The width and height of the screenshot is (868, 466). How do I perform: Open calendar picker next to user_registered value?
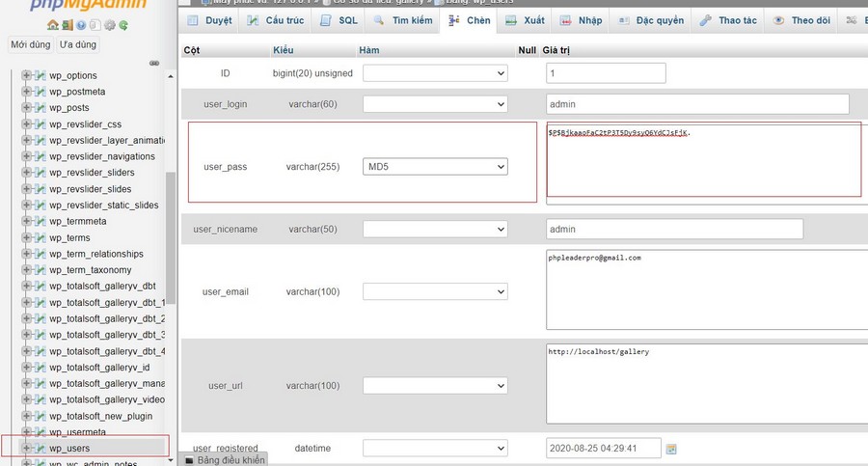pos(671,449)
